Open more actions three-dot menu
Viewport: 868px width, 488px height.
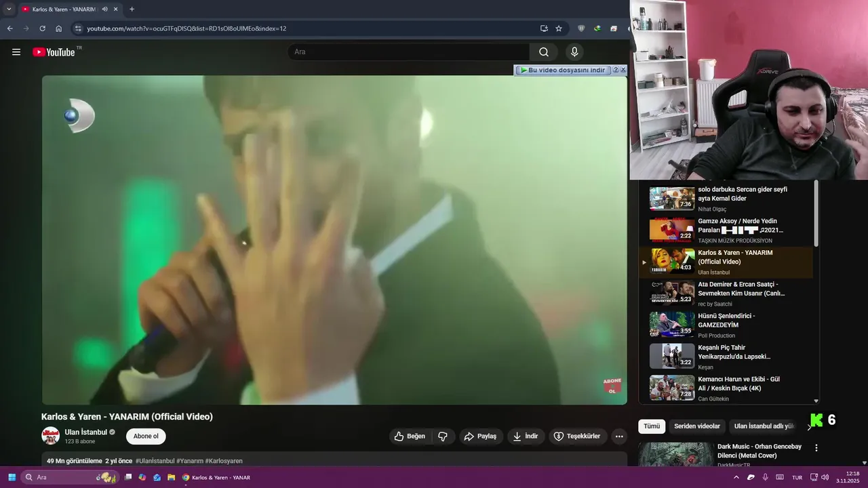[x=619, y=436]
